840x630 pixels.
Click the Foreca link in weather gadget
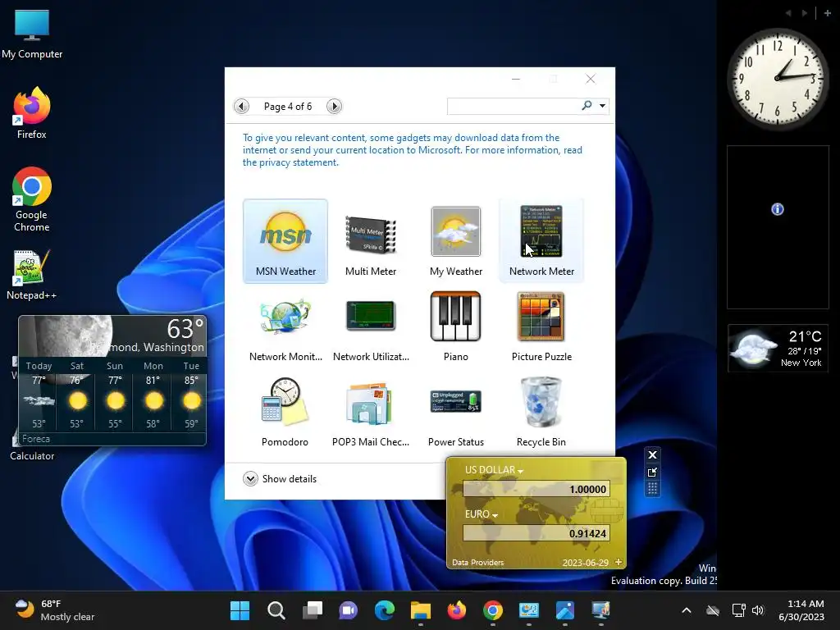36,439
